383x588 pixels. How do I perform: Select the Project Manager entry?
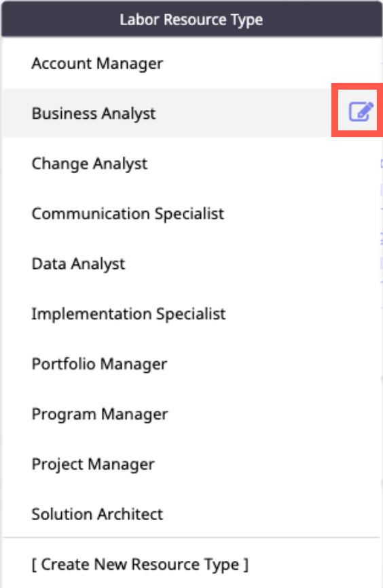coord(191,464)
